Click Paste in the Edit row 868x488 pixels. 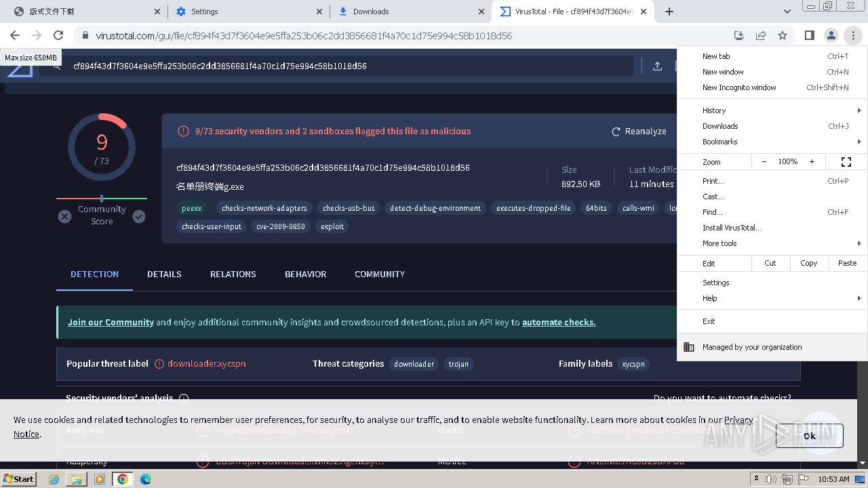848,263
